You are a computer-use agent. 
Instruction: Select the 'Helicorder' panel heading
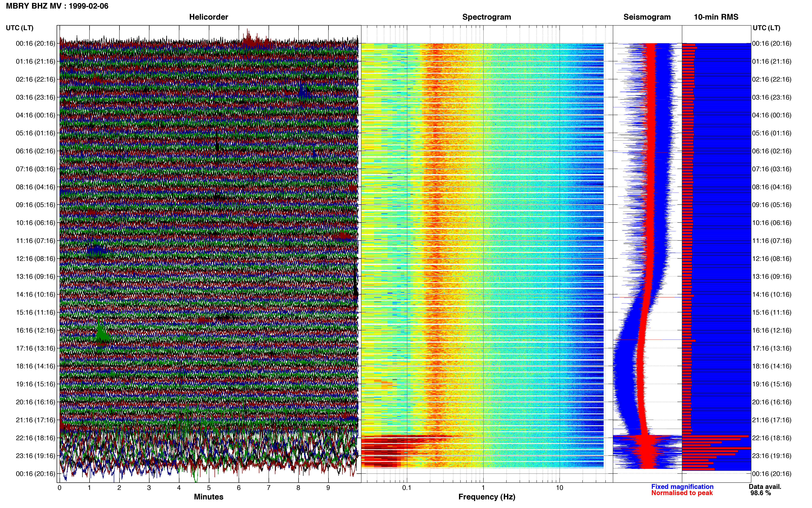(209, 17)
